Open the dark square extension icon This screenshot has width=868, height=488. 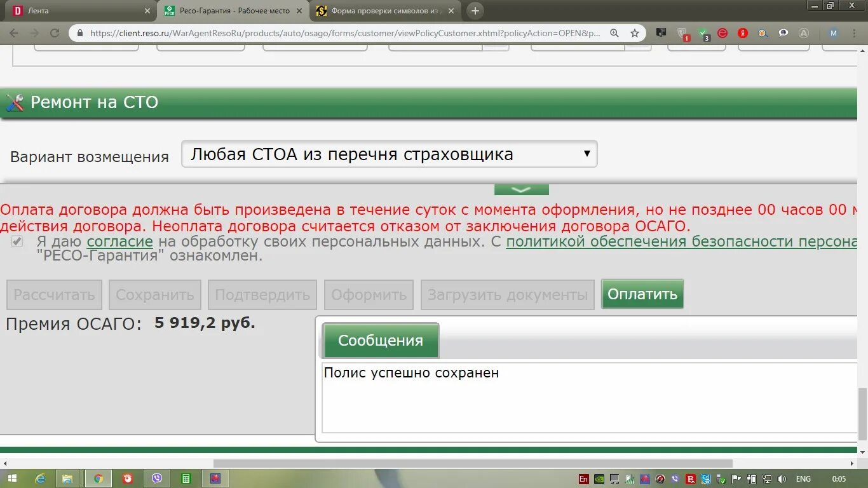tap(661, 32)
